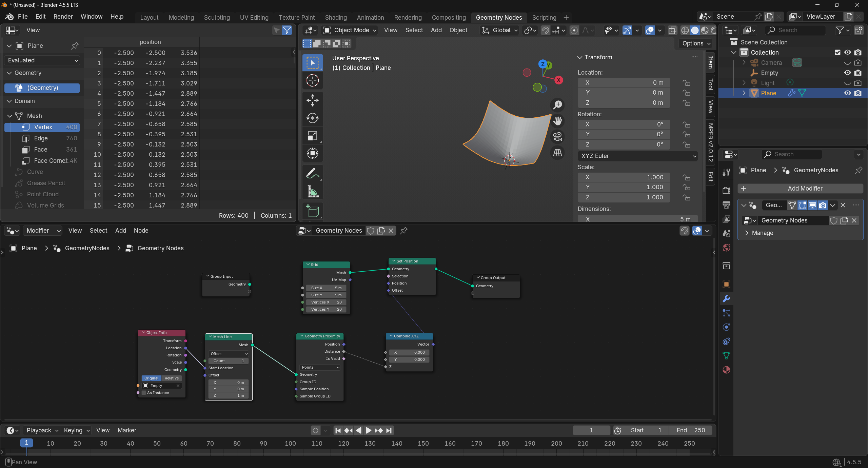Enable the As Instance checkbox
The height and width of the screenshot is (468, 868).
(x=144, y=393)
